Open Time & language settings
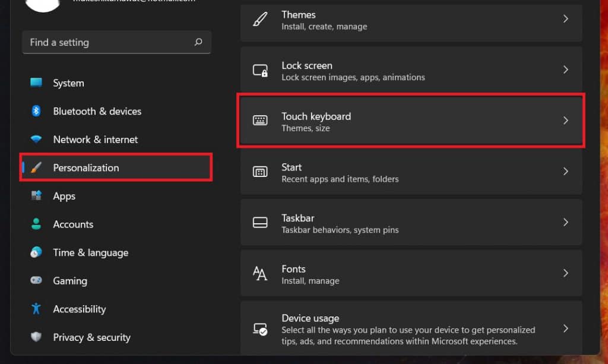This screenshot has width=608, height=364. click(116, 252)
